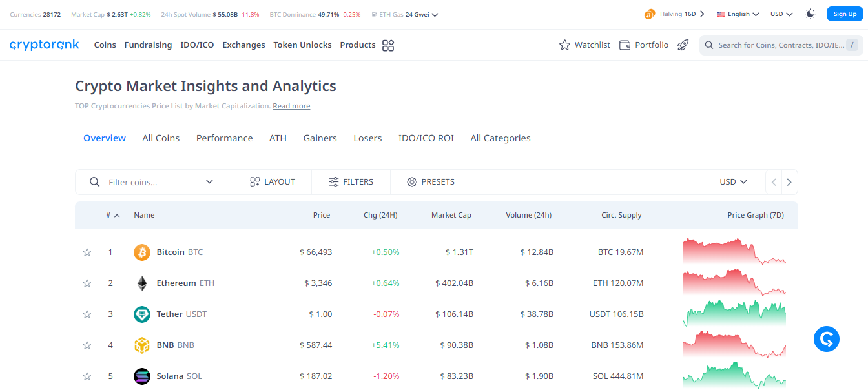
Task: Switch to the Performance tab
Action: click(224, 138)
